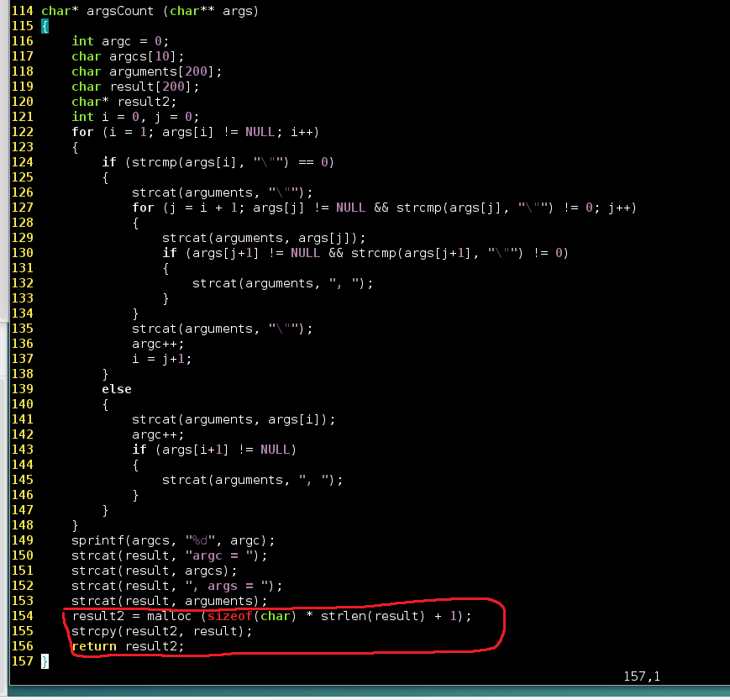Image resolution: width=730 pixels, height=700 pixels.
Task: Click 'char result[200];' line
Action: pyautogui.click(x=135, y=87)
